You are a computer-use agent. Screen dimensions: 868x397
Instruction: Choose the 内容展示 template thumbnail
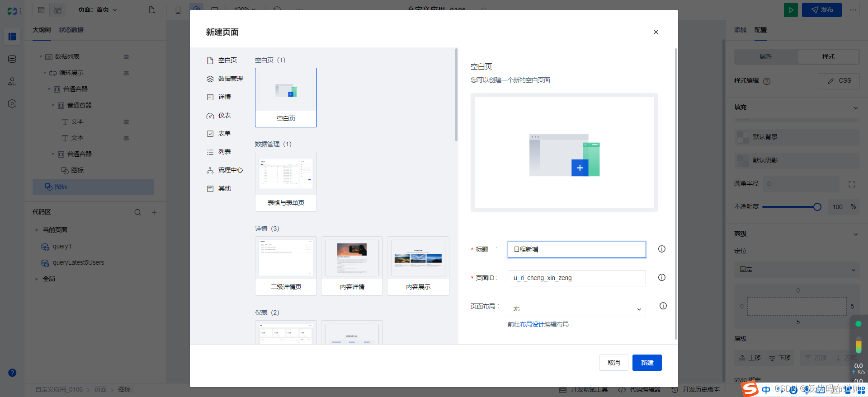[x=418, y=266]
